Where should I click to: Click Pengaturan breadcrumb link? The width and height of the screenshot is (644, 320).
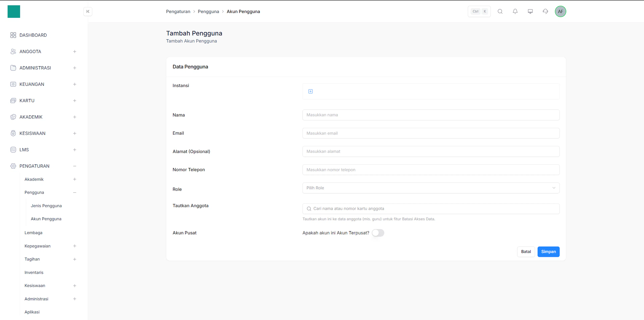(x=178, y=12)
